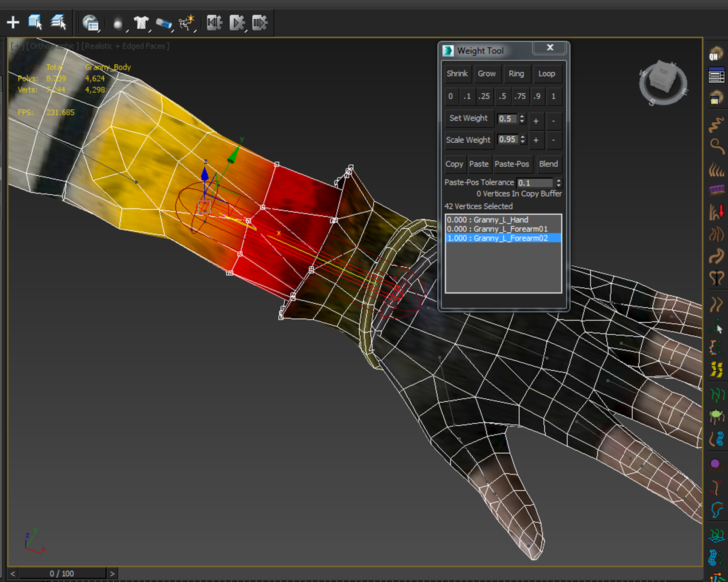This screenshot has height=582, width=728.
Task: Click the hair icon with red arrow
Action: coord(716,212)
